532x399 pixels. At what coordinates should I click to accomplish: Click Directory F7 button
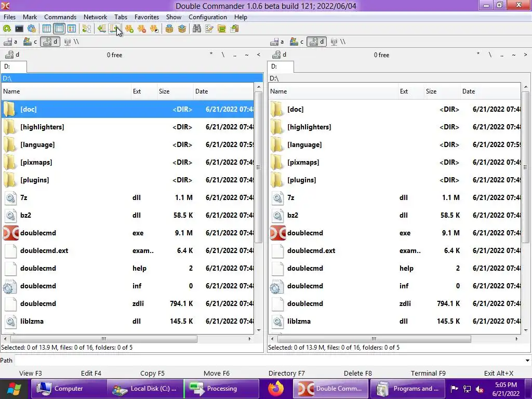click(287, 373)
